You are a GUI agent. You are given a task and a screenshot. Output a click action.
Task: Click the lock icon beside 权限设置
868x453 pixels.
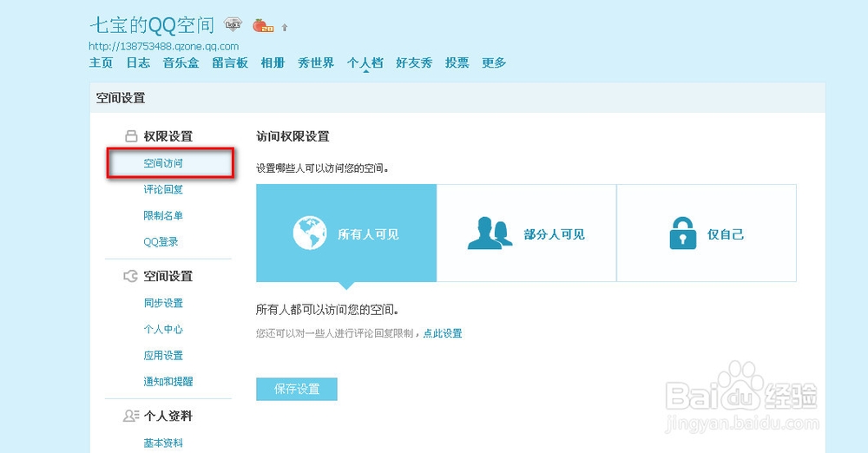pos(131,136)
